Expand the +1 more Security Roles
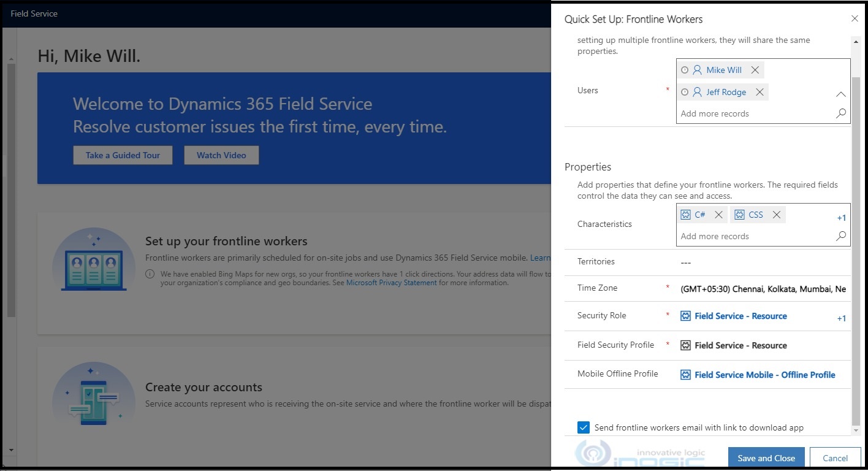This screenshot has width=868, height=471. coord(842,318)
